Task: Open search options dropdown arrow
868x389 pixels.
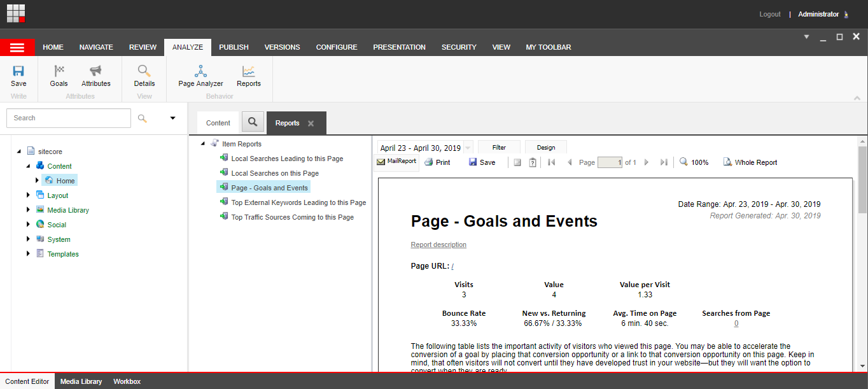Action: 172,118
